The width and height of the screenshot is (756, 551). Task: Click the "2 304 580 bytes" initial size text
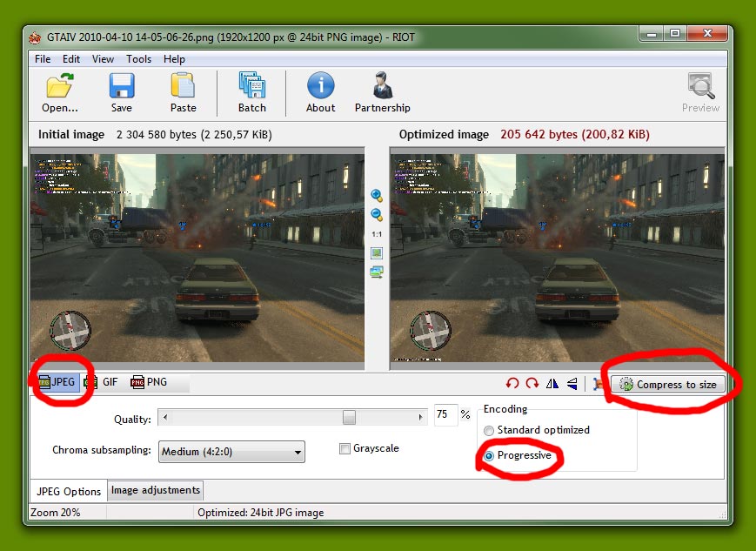pos(157,134)
